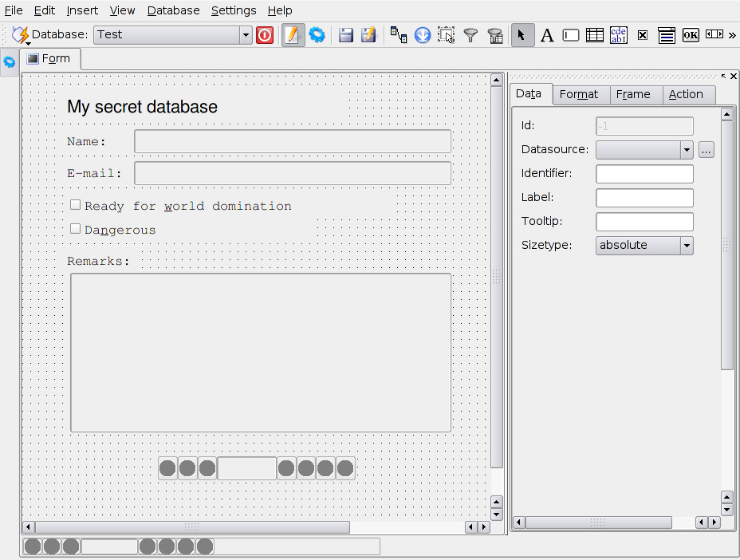Screen dimensions: 740x560
Task: Select the text label 'A' tool
Action: click(547, 35)
